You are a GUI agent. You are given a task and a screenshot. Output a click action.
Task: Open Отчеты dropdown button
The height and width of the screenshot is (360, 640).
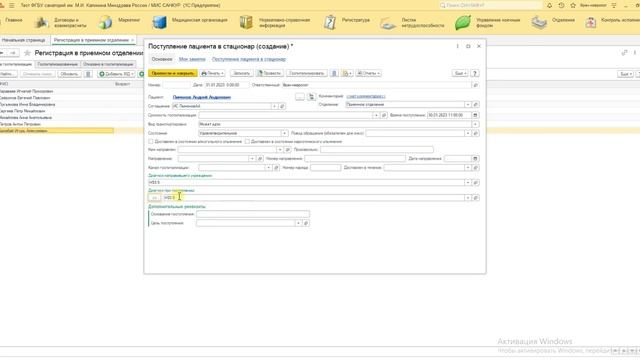369,73
